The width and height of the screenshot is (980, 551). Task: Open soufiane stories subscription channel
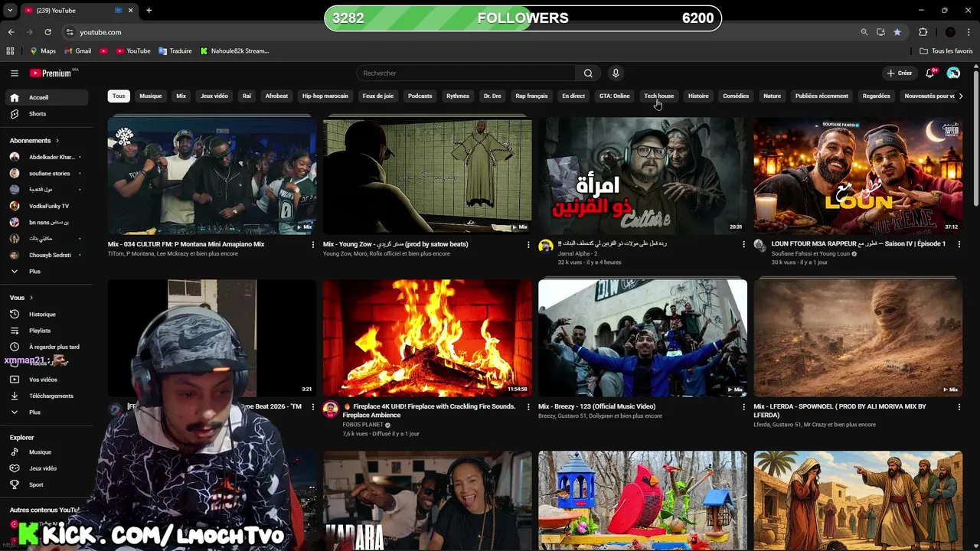click(47, 174)
